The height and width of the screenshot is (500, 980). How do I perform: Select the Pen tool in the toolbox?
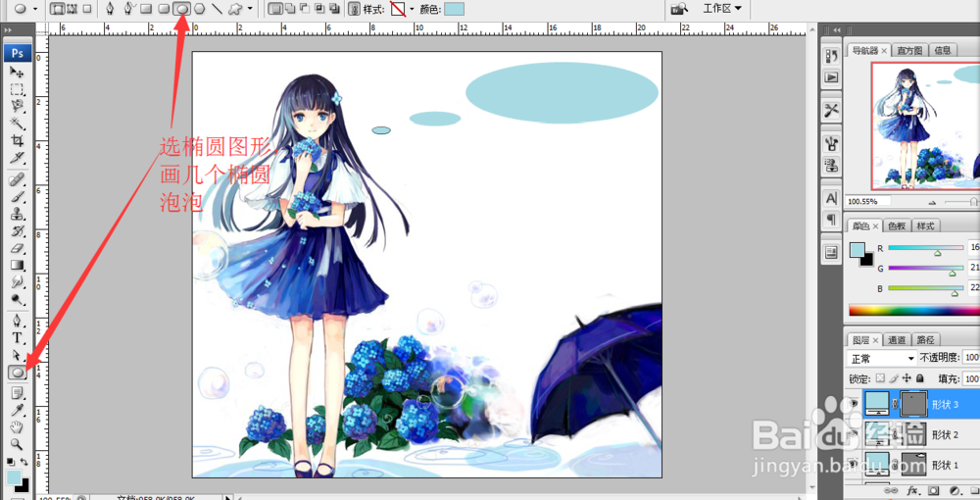[x=17, y=322]
